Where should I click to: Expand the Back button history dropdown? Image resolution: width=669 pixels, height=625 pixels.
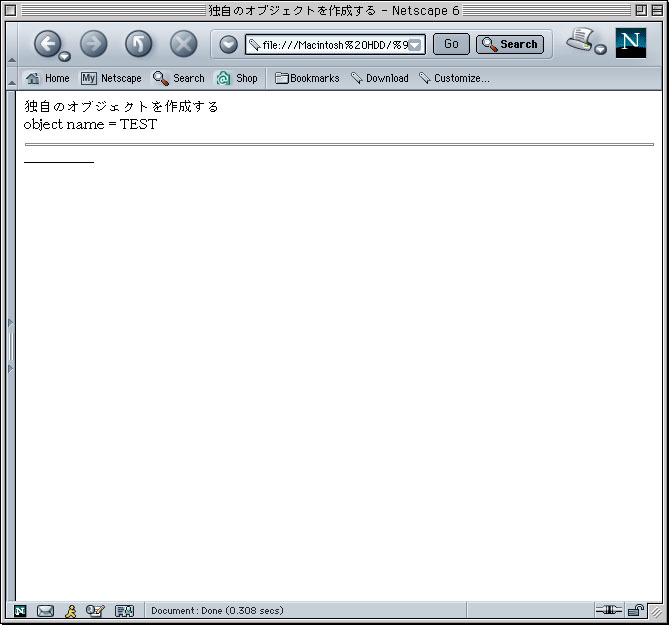(x=65, y=56)
